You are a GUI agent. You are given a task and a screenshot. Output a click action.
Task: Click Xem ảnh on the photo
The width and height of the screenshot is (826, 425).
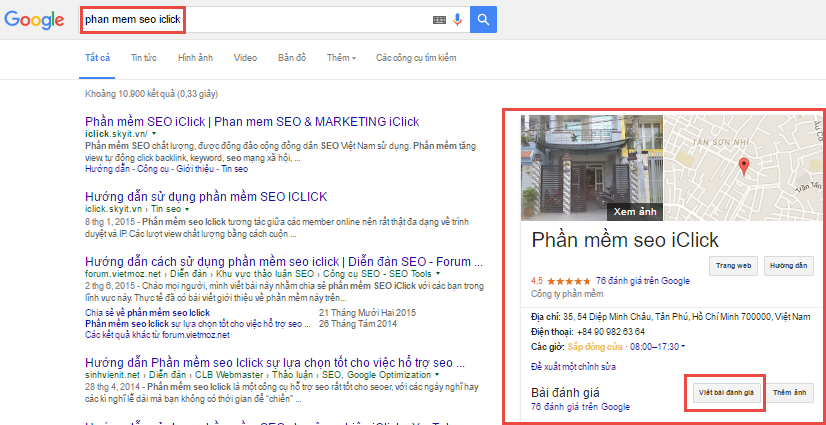pos(635,212)
